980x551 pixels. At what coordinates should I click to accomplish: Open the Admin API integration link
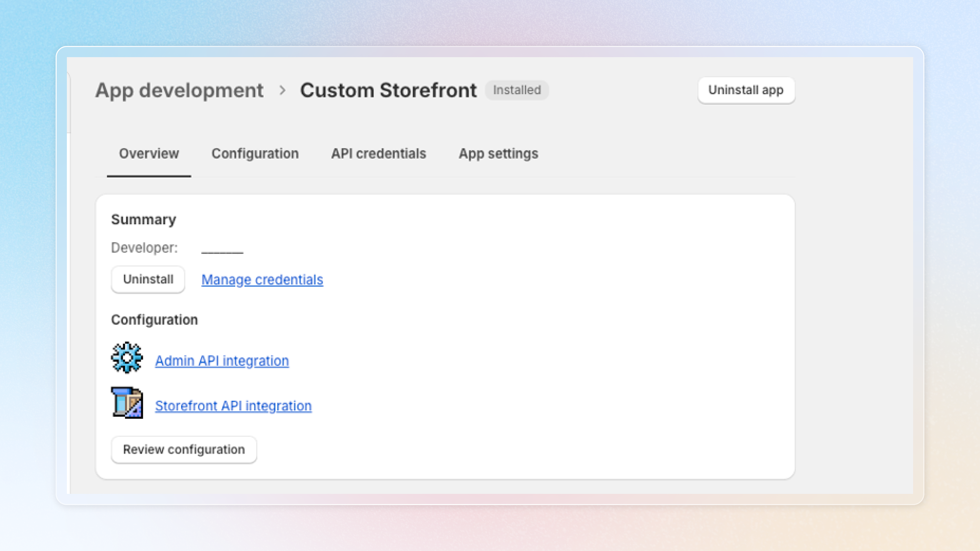point(222,360)
